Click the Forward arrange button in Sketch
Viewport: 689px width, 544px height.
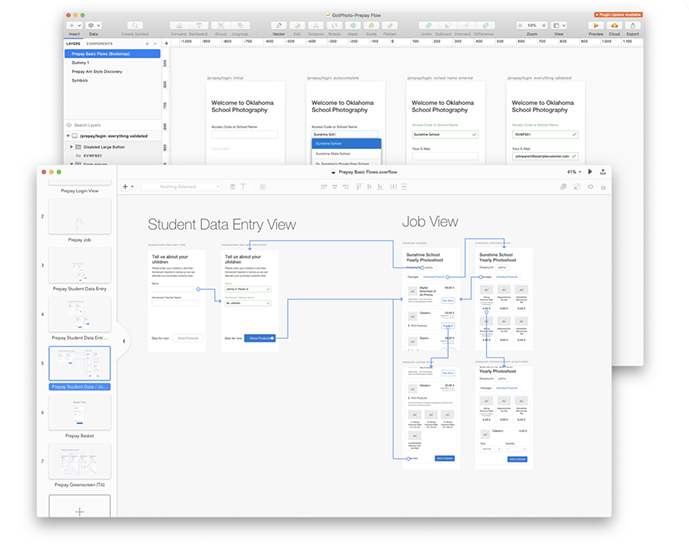180,25
